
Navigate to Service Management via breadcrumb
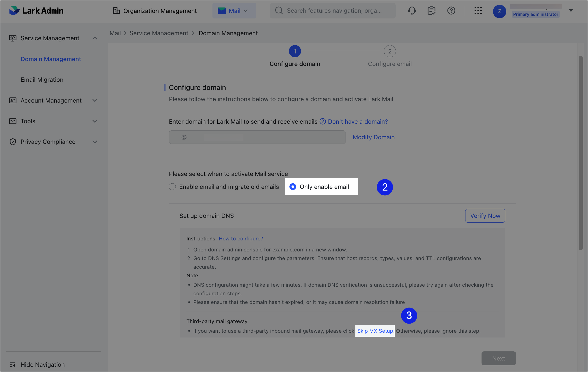tap(159, 33)
